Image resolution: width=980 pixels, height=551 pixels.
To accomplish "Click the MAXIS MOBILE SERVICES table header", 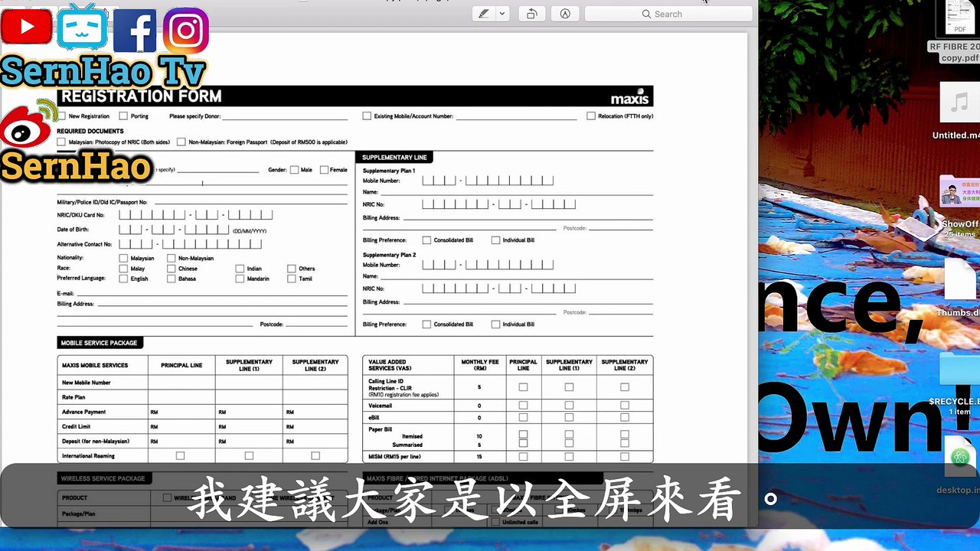I will point(95,366).
